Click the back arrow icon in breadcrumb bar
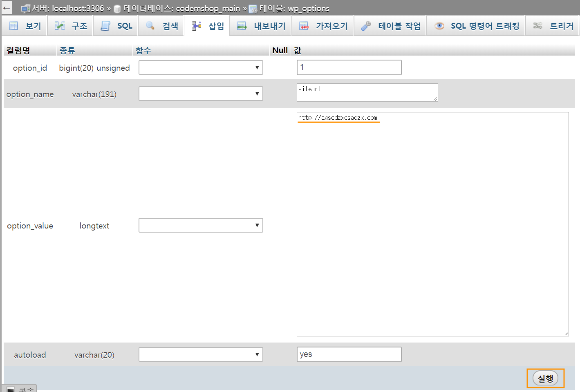Viewport: 580px width, 392px height. click(7, 8)
